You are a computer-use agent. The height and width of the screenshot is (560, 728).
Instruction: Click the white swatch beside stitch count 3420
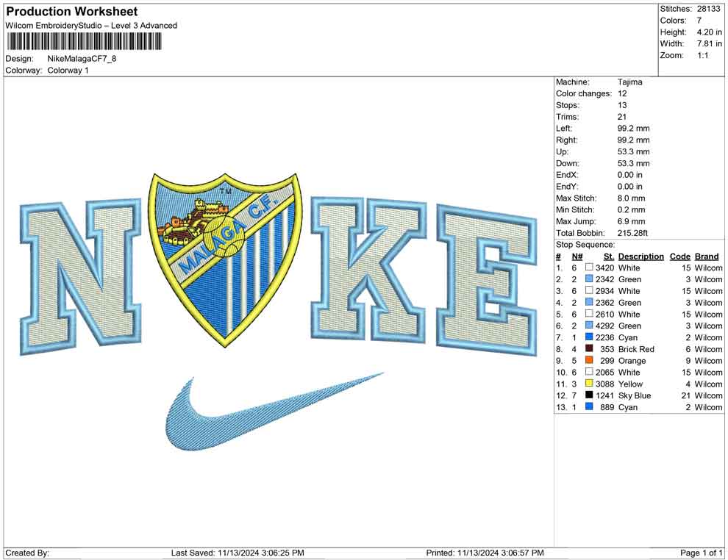[x=589, y=268]
